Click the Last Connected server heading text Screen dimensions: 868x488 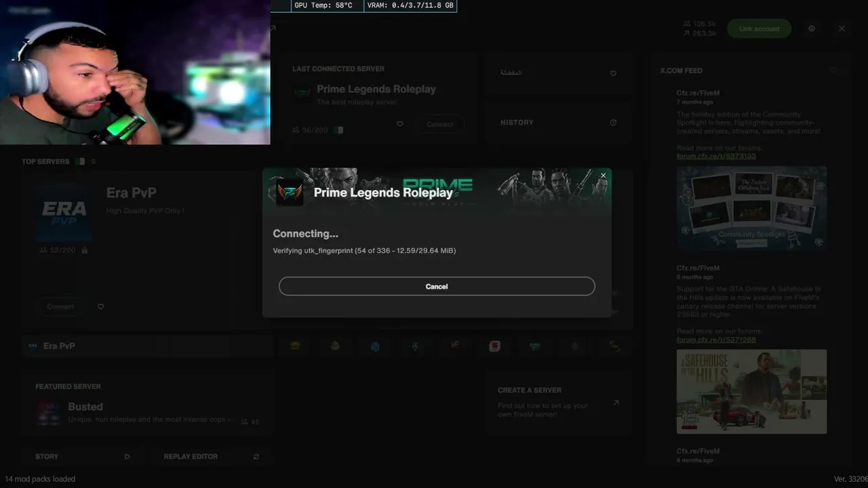[x=338, y=68]
